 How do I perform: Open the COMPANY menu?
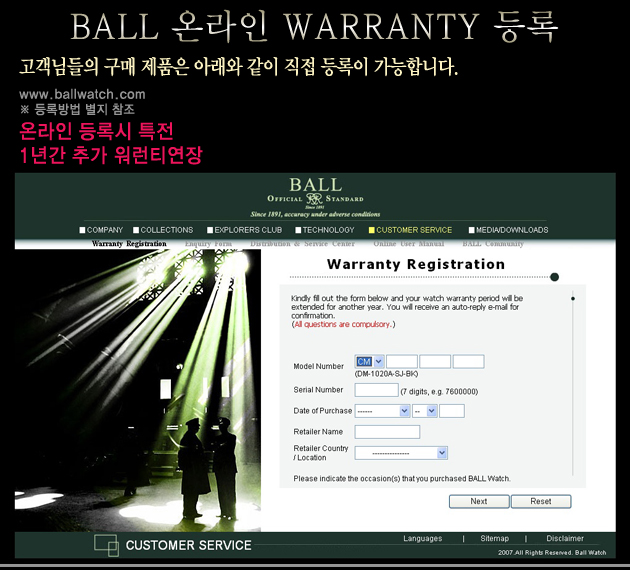[101, 230]
